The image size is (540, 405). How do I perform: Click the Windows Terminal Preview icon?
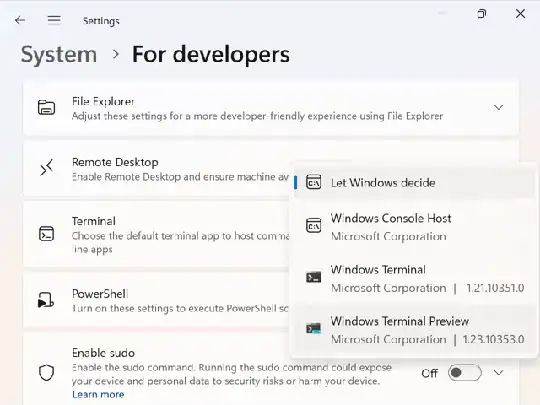click(x=313, y=328)
